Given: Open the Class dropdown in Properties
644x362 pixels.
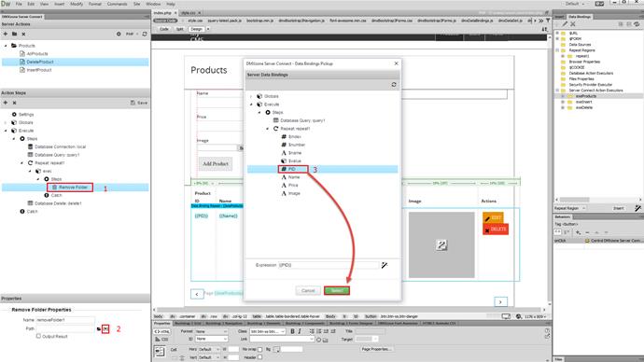Looking at the screenshot, I should [x=268, y=331].
